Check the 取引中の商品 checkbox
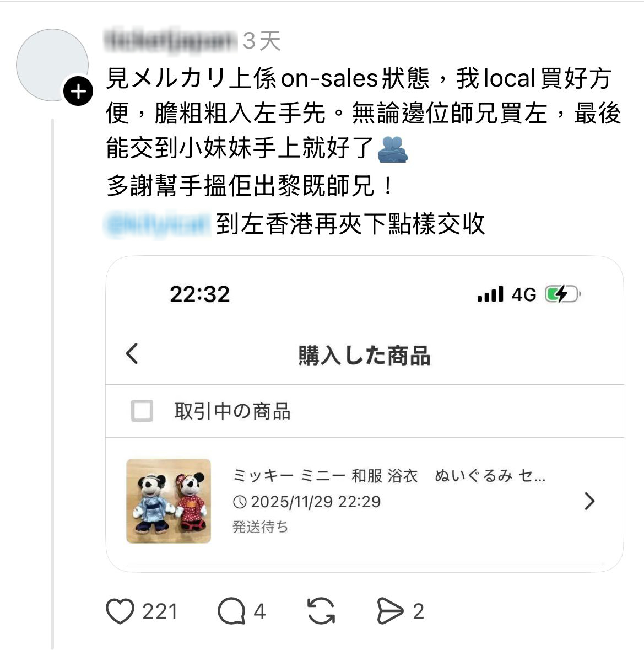This screenshot has width=644, height=650. (142, 411)
